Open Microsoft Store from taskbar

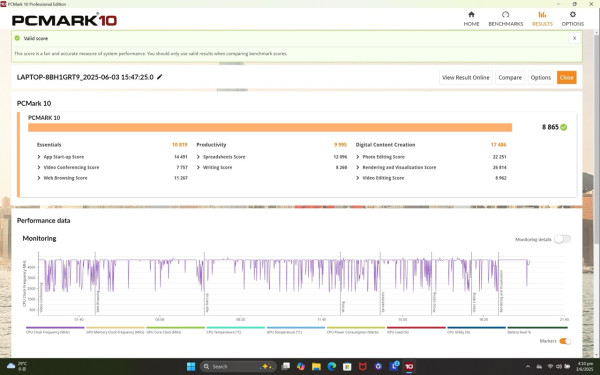(x=347, y=366)
